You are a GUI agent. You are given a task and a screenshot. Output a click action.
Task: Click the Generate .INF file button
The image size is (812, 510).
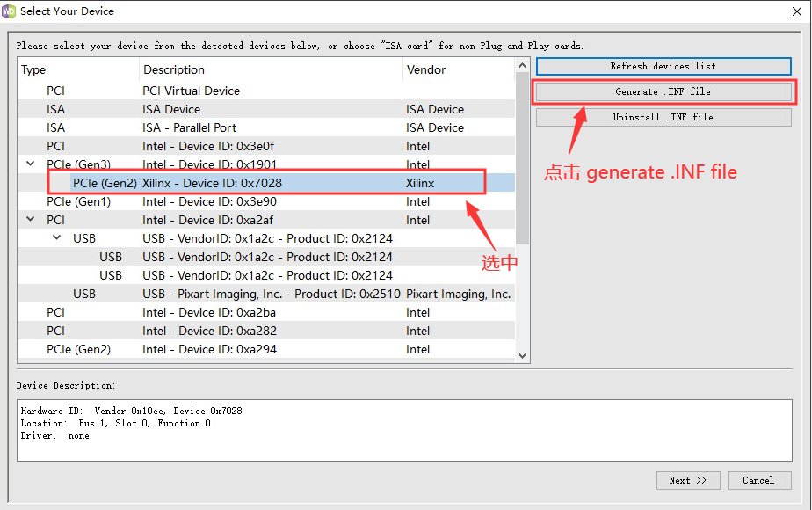click(663, 91)
